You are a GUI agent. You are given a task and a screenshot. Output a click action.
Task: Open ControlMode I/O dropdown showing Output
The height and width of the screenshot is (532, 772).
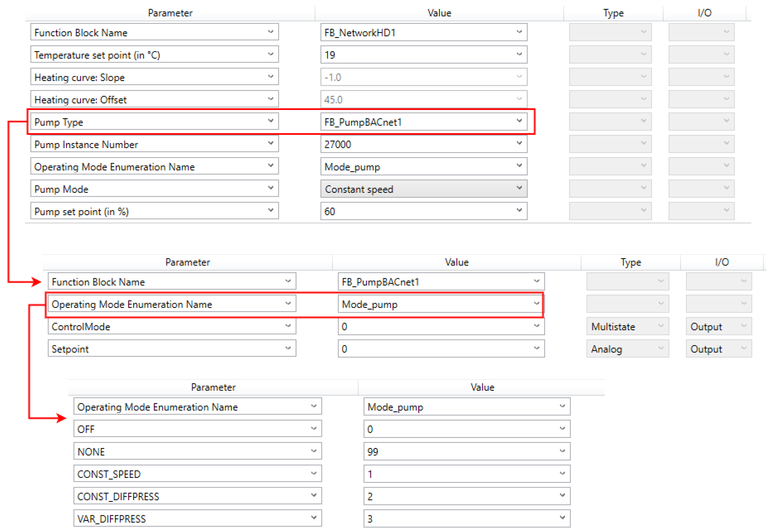[743, 326]
